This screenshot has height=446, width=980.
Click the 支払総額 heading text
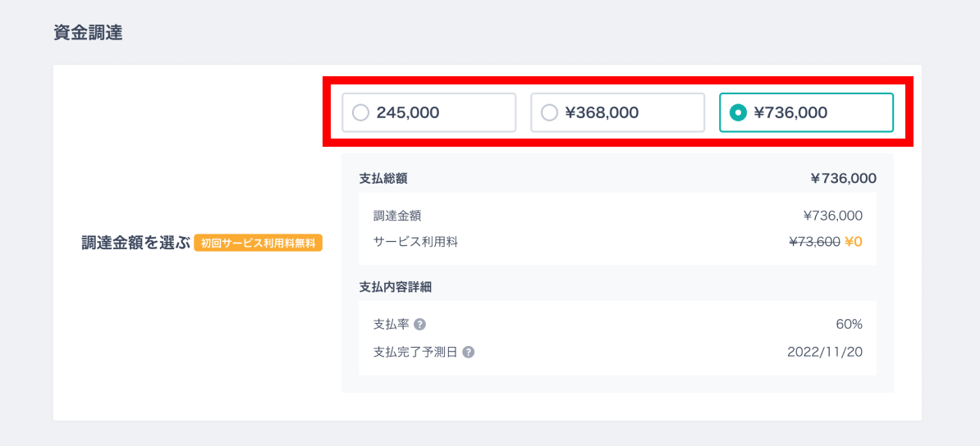point(383,179)
